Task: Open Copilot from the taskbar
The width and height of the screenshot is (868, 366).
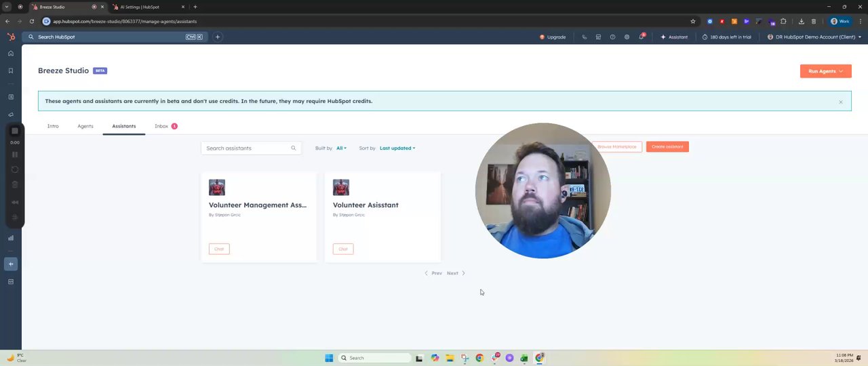Action: tap(435, 358)
